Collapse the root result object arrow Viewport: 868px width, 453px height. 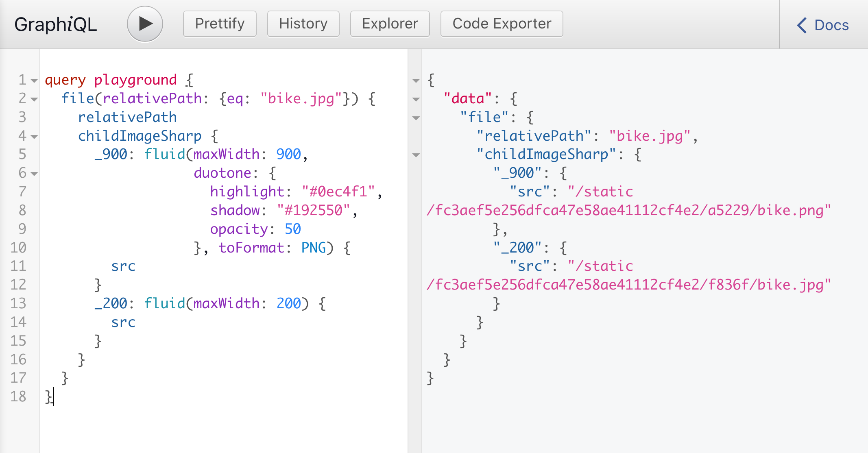pos(416,81)
